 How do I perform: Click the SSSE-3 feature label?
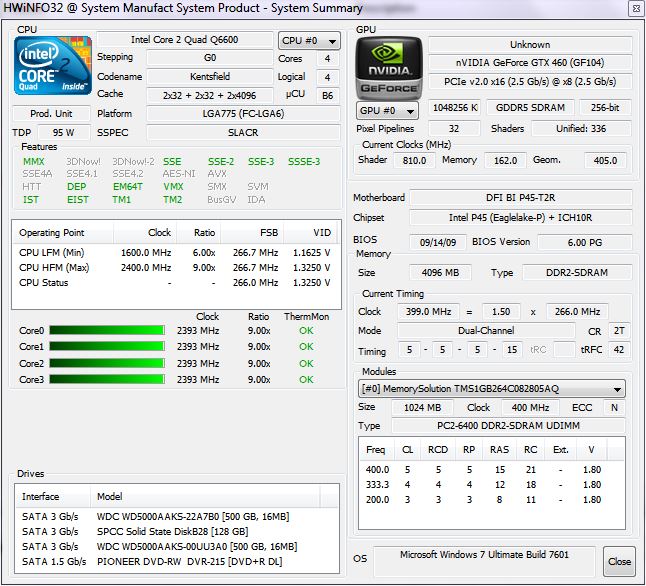coord(304,162)
